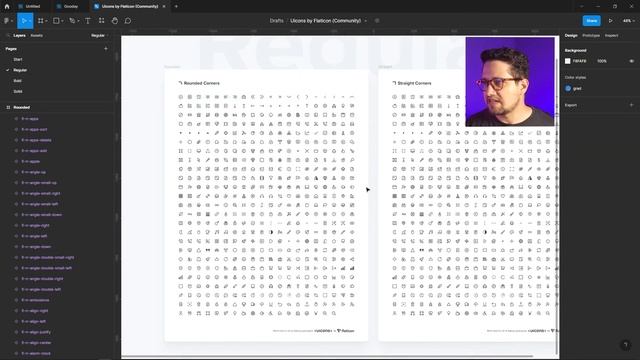Click the blue Share button
640x360 pixels.
[x=591, y=21]
